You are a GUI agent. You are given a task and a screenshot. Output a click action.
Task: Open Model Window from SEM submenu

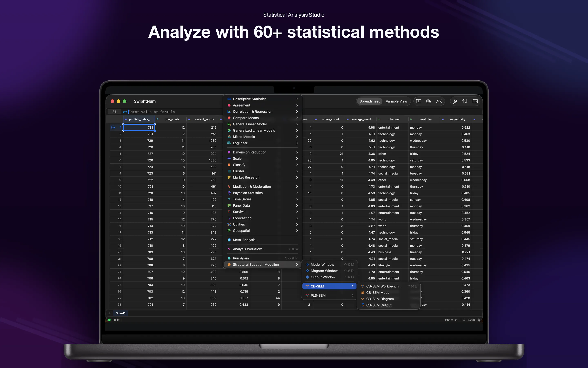[330, 265]
